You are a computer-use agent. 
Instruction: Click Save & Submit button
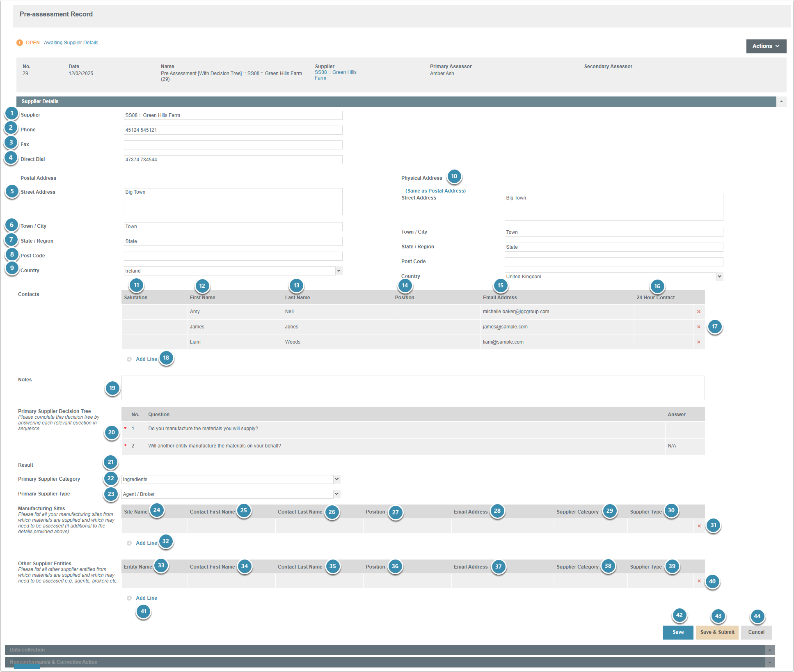[x=717, y=632]
